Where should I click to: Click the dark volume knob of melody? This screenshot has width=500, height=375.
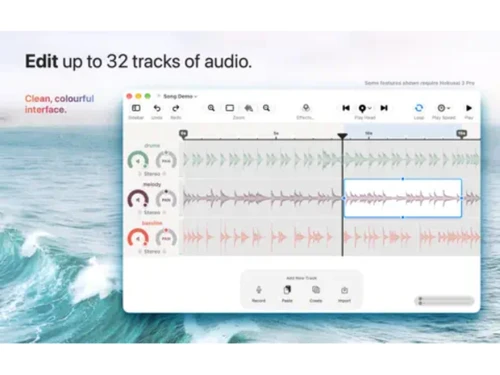[138, 199]
